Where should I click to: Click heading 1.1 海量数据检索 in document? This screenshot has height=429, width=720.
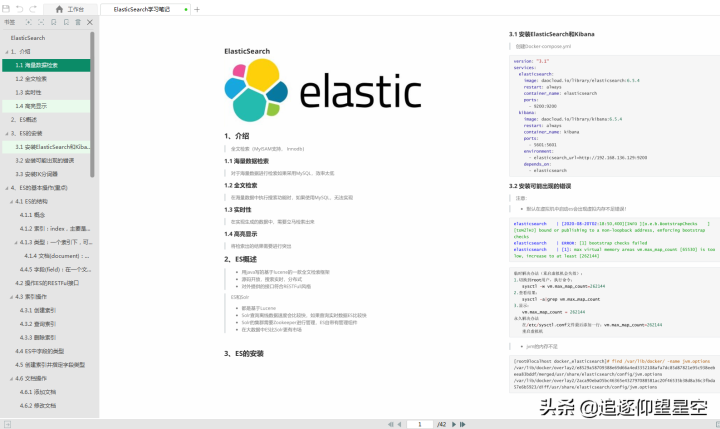pos(247,161)
